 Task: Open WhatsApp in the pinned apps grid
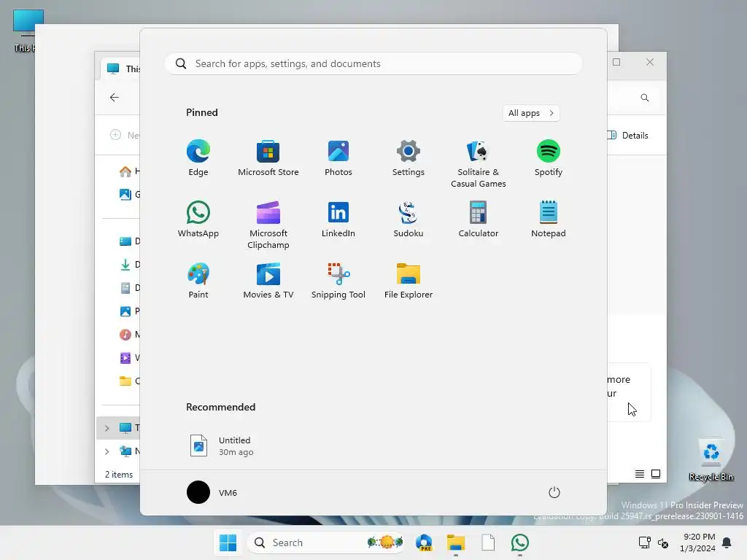tap(198, 219)
